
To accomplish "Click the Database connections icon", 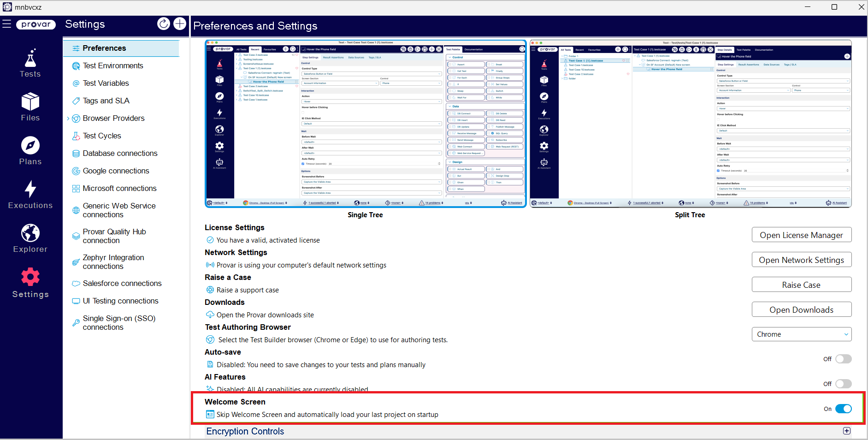I will tap(76, 154).
